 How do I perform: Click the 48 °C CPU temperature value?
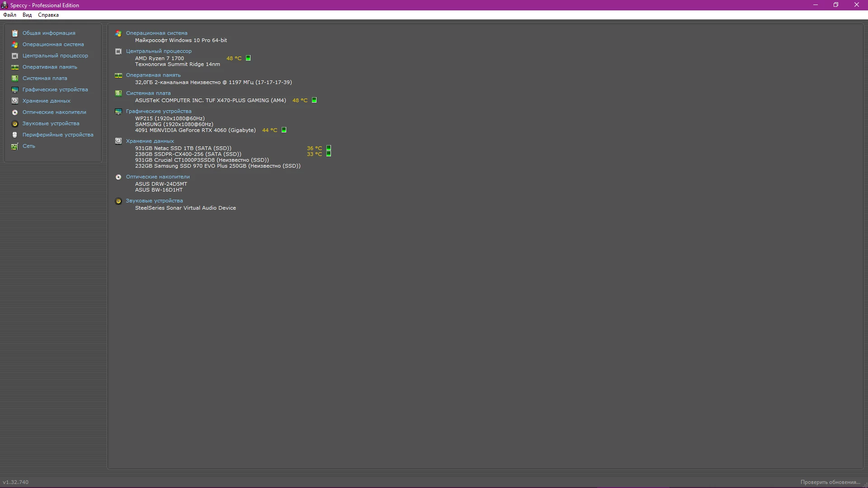click(234, 58)
